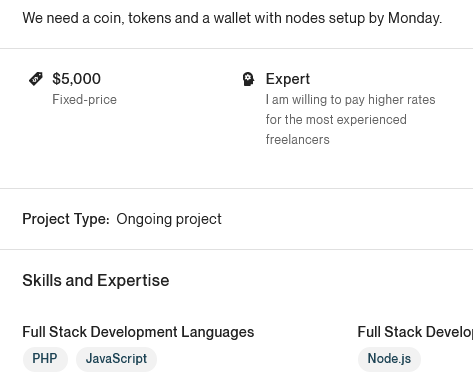Click the $5,000 budget amount
This screenshot has width=473, height=384.
(76, 79)
